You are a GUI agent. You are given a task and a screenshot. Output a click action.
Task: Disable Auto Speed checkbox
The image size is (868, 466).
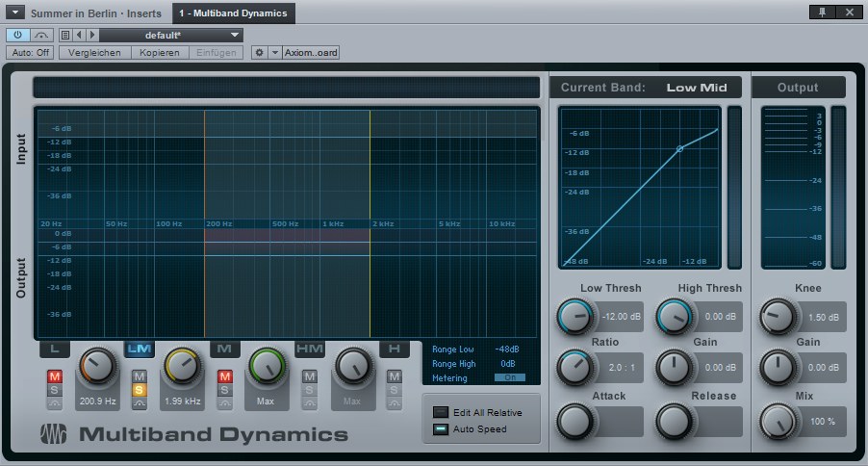tap(441, 428)
